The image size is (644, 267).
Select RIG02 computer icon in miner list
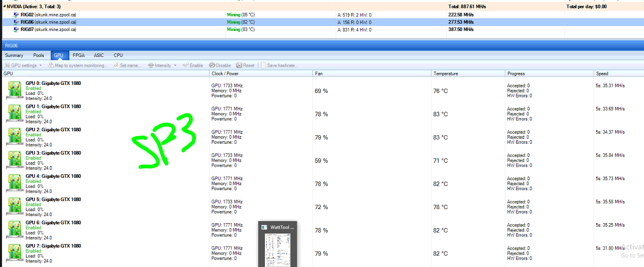pos(16,15)
